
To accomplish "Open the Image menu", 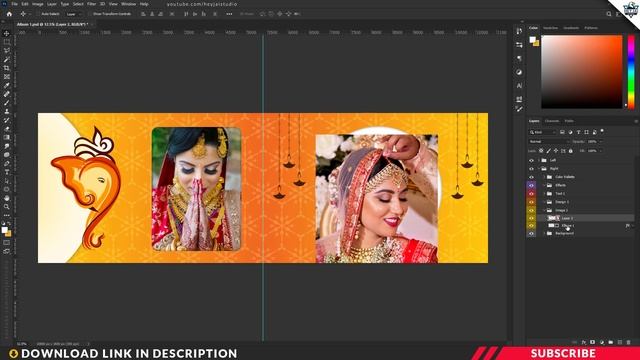I will pyautogui.click(x=38, y=4).
